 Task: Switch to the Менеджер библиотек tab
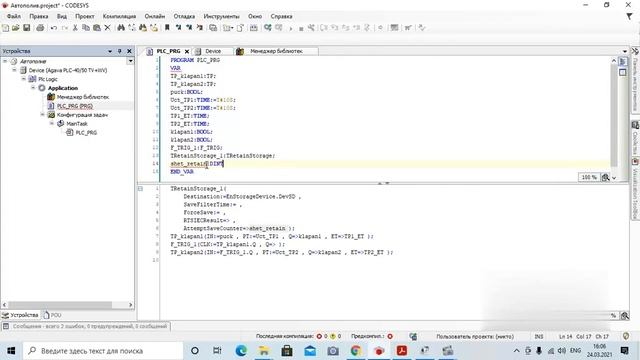tap(276, 51)
